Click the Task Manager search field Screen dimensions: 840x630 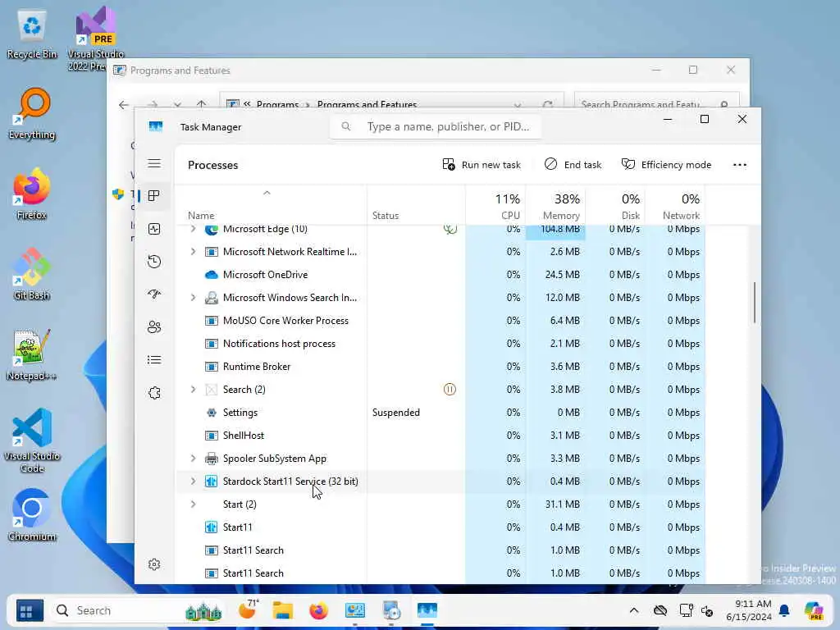click(436, 127)
